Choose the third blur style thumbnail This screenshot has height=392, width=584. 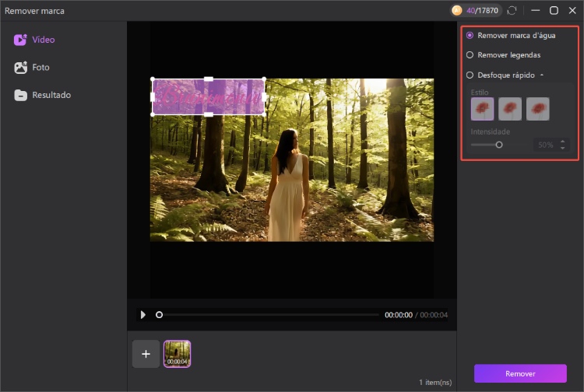point(538,109)
